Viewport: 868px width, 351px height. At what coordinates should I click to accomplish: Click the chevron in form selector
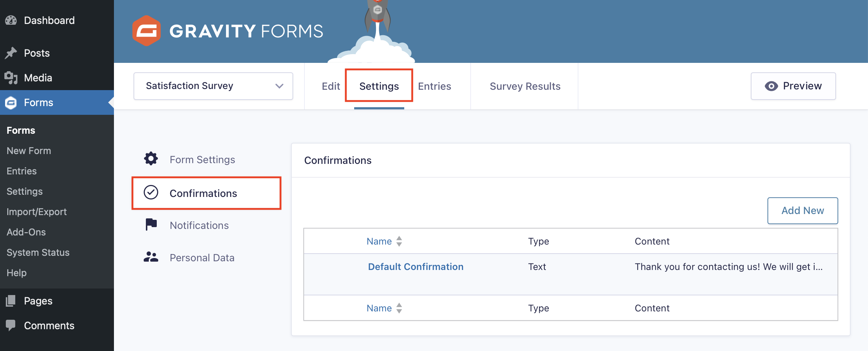(x=279, y=86)
